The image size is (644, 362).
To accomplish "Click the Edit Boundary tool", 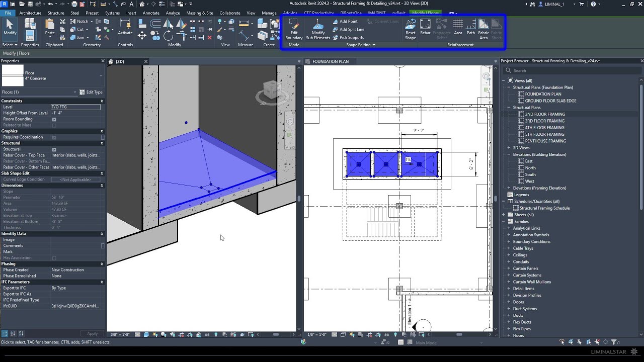I will coord(294,29).
